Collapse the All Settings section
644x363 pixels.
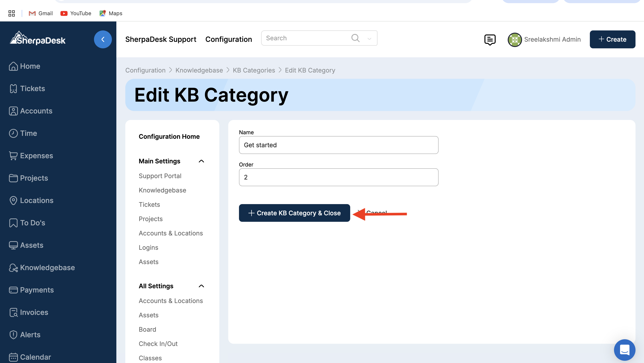(201, 286)
